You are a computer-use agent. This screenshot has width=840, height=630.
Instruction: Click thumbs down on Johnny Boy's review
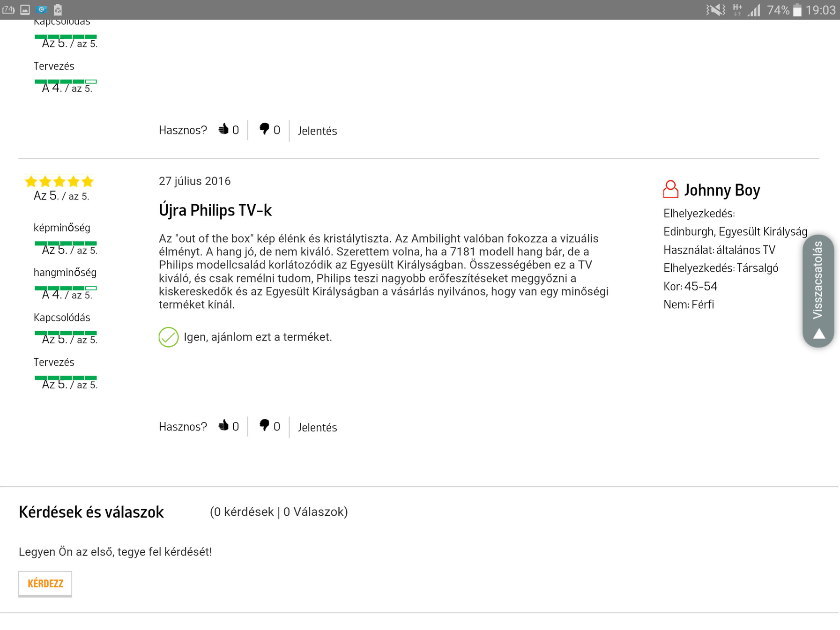[x=265, y=425]
